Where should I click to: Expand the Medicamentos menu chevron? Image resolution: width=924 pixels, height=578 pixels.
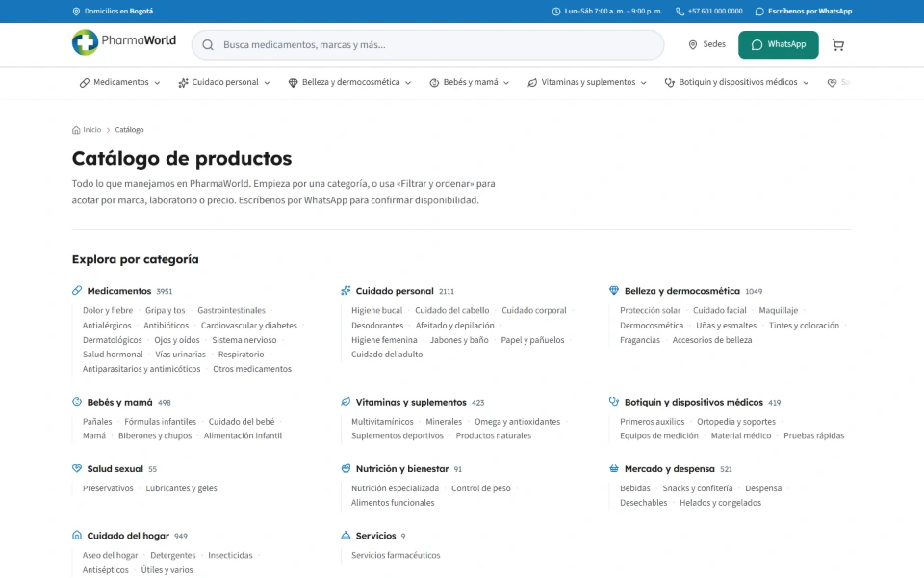157,83
